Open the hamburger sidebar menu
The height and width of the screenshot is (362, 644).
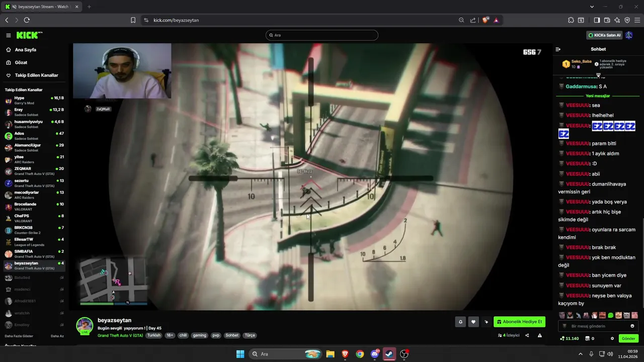point(9,35)
